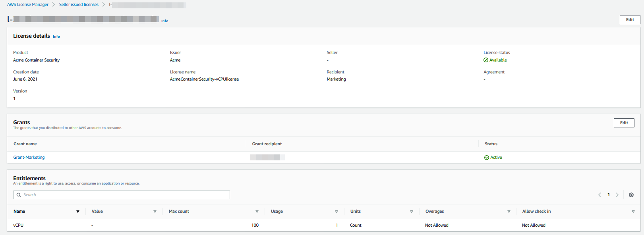Sort entitlements by Units column arrow
644x235 pixels.
412,212
